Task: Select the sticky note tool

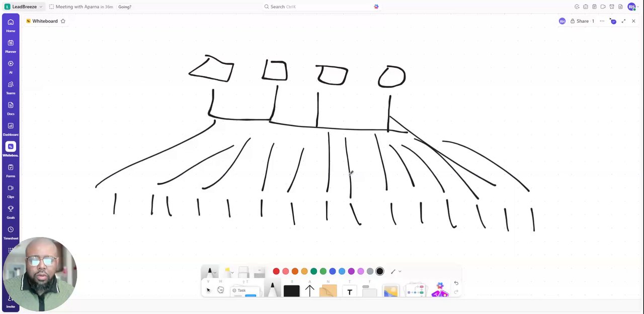Action: coord(328,290)
